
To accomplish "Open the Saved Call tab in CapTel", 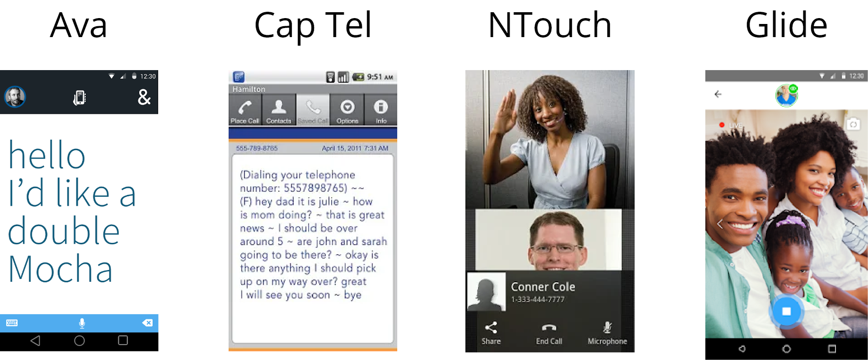I will pos(313,110).
